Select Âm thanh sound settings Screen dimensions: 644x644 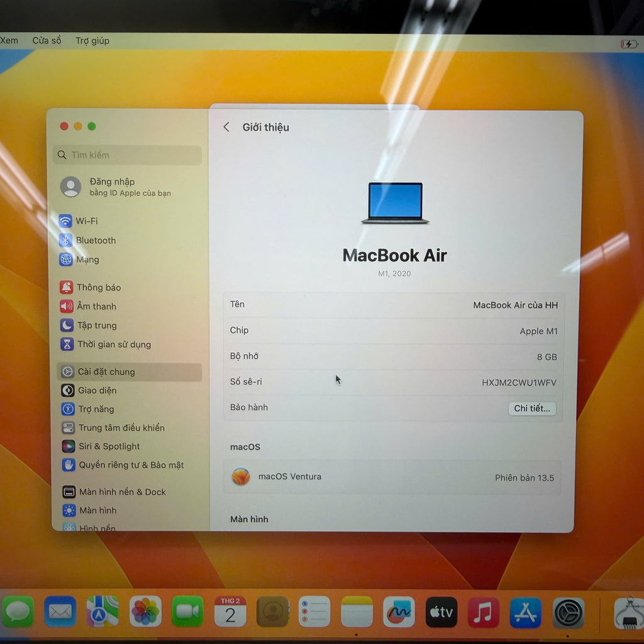96,306
